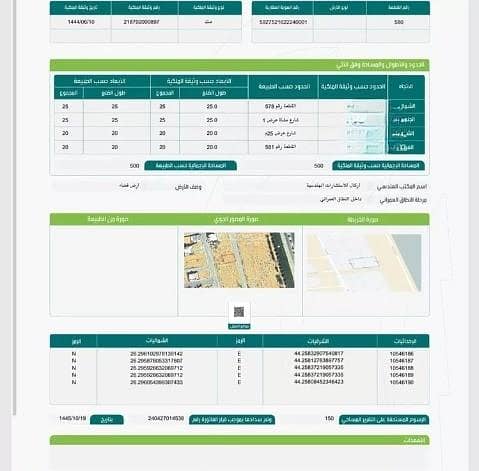This screenshot has width=479, height=471.
Task: Select the boundary cell 'شارع عرض 25م'
Action: [x=280, y=133]
